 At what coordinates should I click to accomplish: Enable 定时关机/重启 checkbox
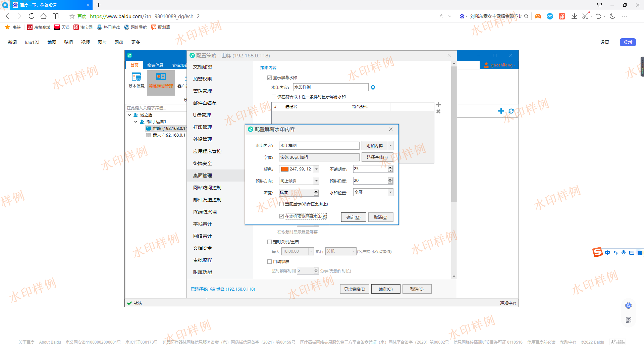[x=269, y=242]
